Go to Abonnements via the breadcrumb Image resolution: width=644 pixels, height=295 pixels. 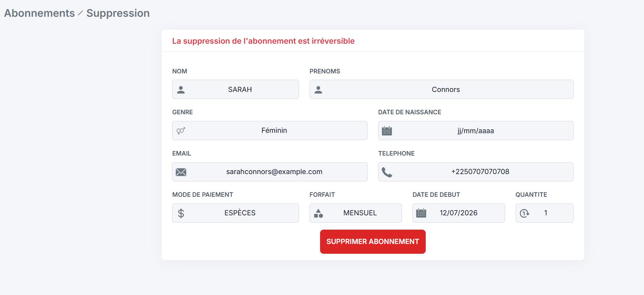point(40,13)
